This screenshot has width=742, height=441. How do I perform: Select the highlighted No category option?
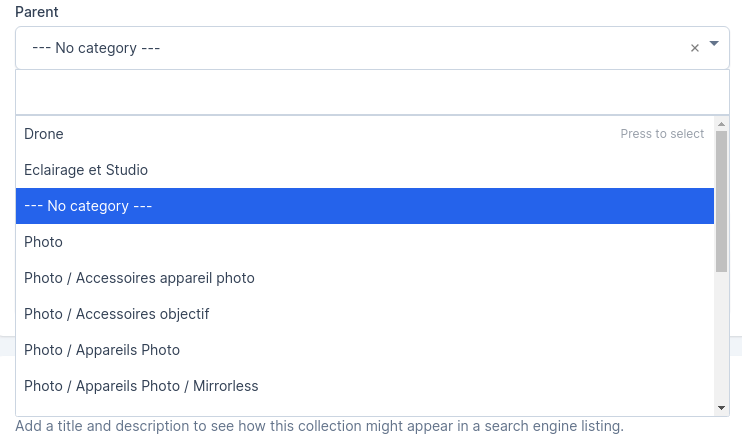365,206
